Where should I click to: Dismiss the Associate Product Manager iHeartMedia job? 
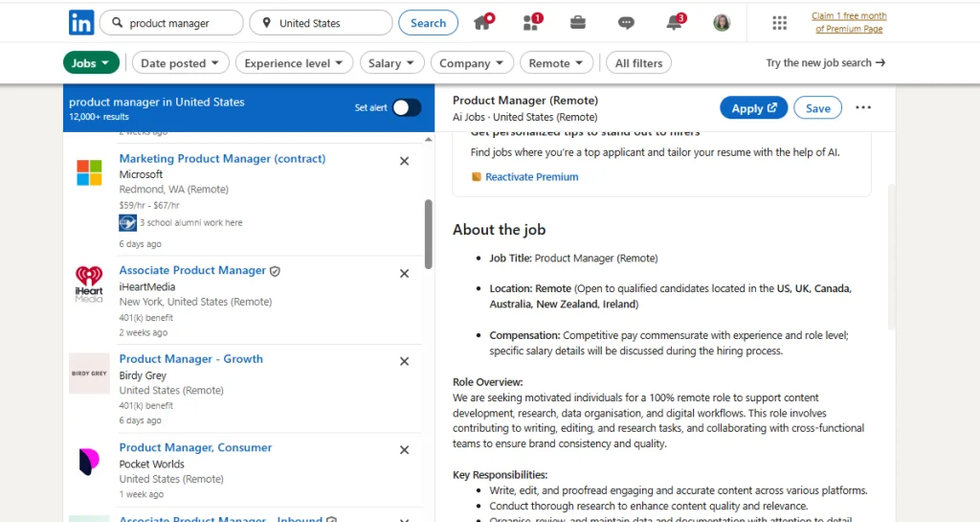[405, 274]
